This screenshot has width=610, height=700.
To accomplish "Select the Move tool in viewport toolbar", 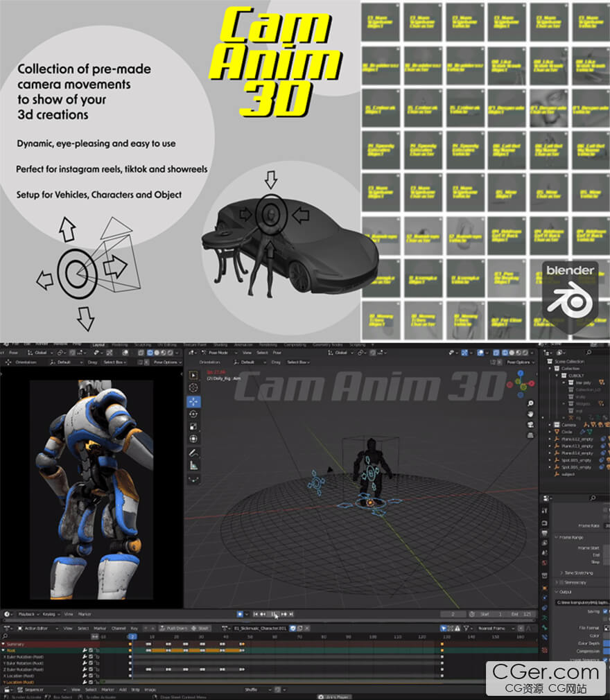I will tap(193, 401).
